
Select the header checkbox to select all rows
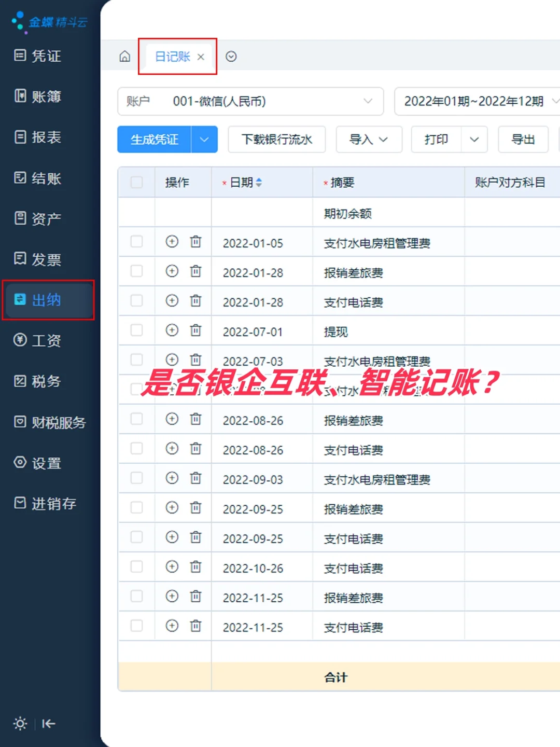pos(136,182)
